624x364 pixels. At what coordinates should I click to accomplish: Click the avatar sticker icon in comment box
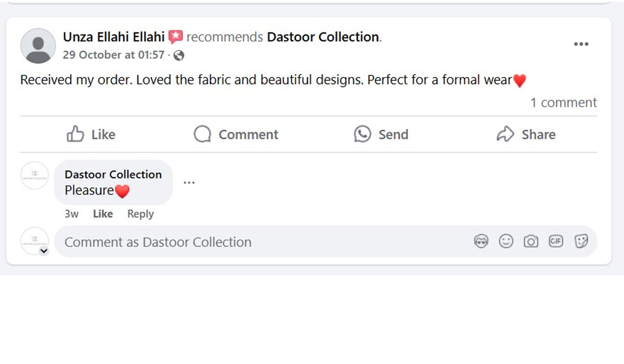click(481, 241)
